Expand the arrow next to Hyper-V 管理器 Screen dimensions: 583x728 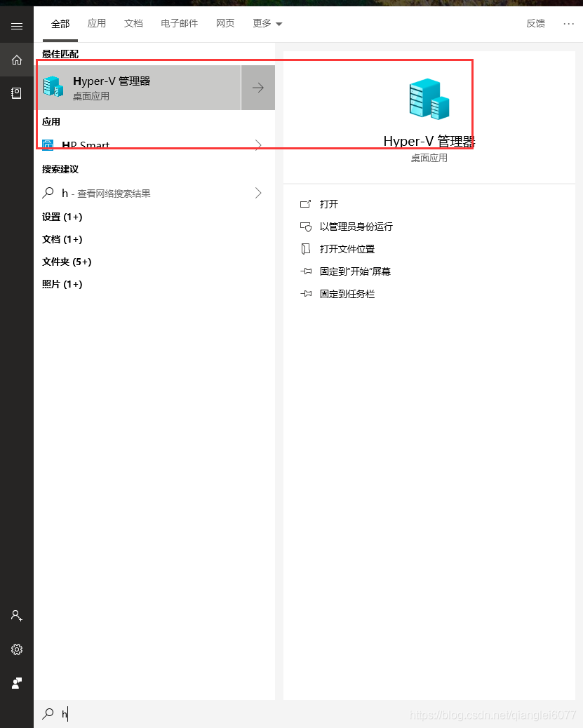pyautogui.click(x=257, y=87)
